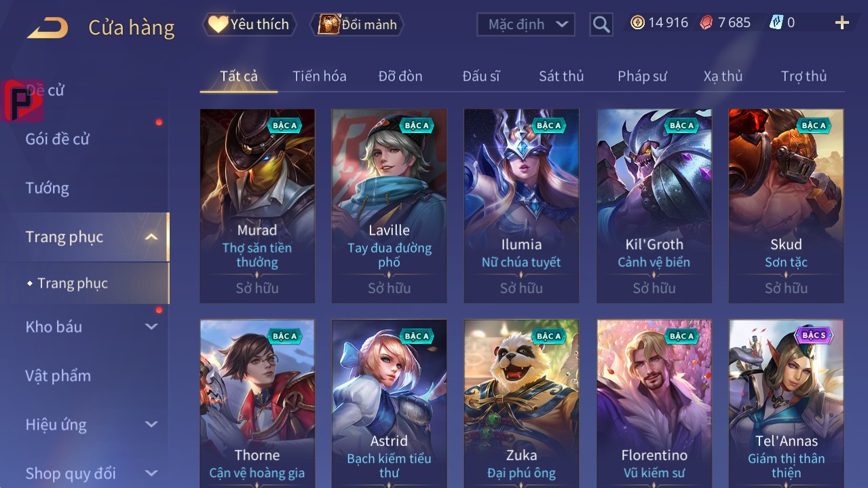Select the Murad Thợ săn tiền thưởng skin card
Viewport: 868px width, 488px height.
tap(257, 206)
